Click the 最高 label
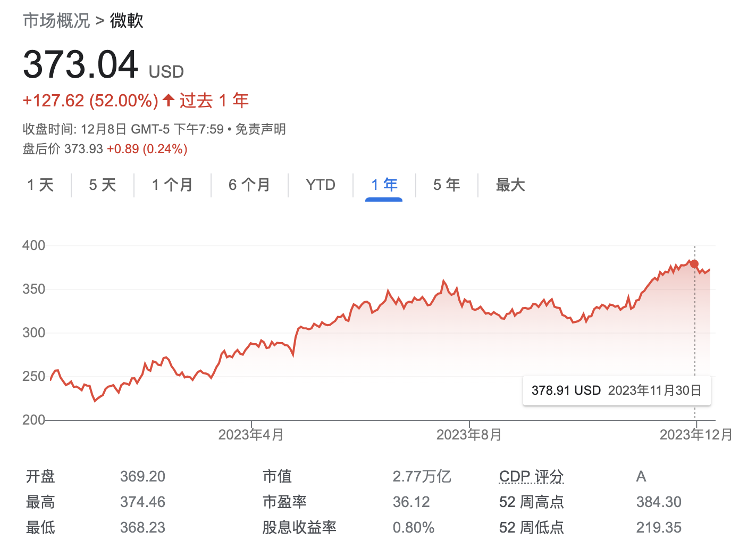The height and width of the screenshot is (548, 756). tap(40, 502)
